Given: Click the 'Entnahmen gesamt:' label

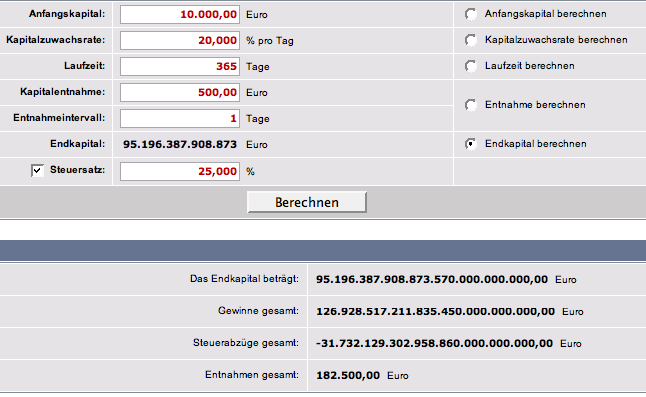Looking at the screenshot, I should click(252, 375).
